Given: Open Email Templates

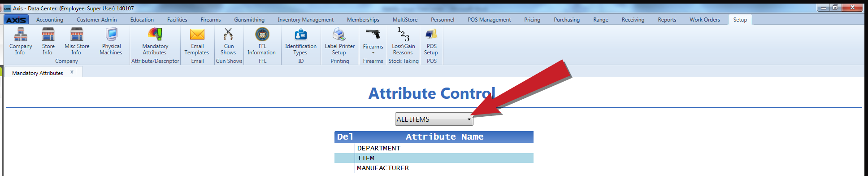Looking at the screenshot, I should 197,41.
